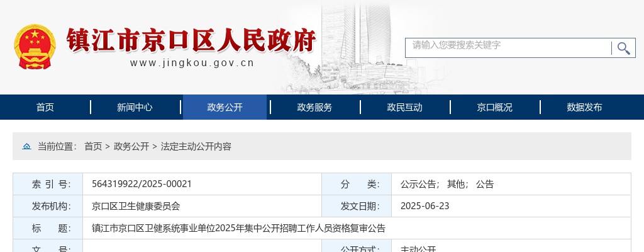
Task: Open 政务服务 from the navigation bar
Action: click(x=314, y=107)
